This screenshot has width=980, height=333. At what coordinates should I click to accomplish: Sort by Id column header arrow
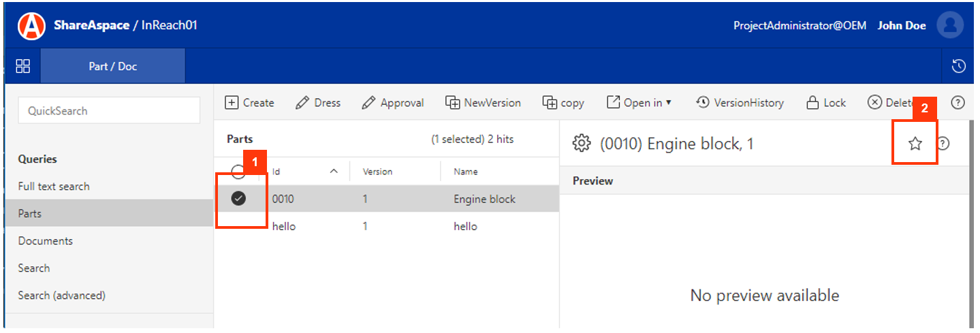pyautogui.click(x=334, y=172)
